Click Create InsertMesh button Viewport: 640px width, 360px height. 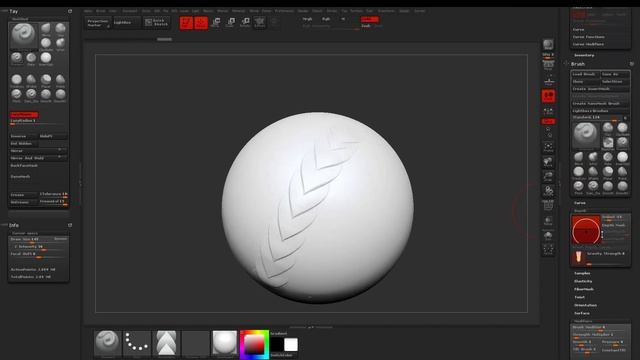coord(600,89)
